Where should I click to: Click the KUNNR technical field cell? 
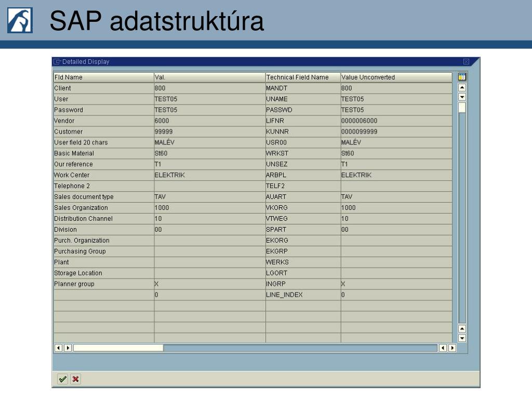[303, 131]
